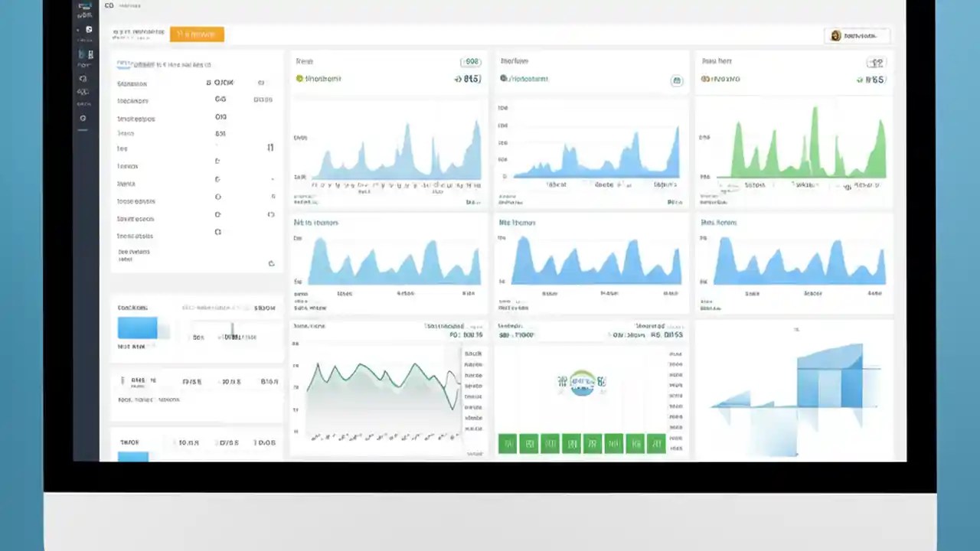Click the orange action button at the top
Viewport: 980px width, 551px height.
click(196, 34)
